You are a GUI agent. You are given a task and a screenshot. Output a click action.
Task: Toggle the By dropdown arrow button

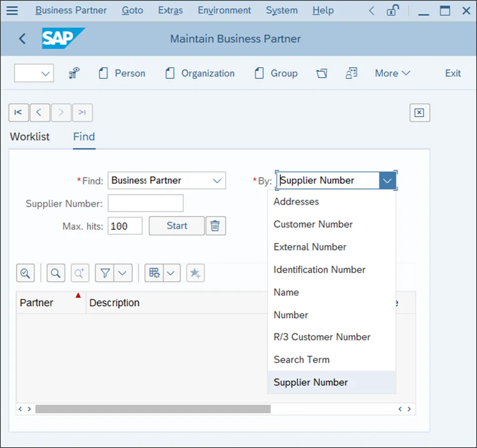(387, 181)
